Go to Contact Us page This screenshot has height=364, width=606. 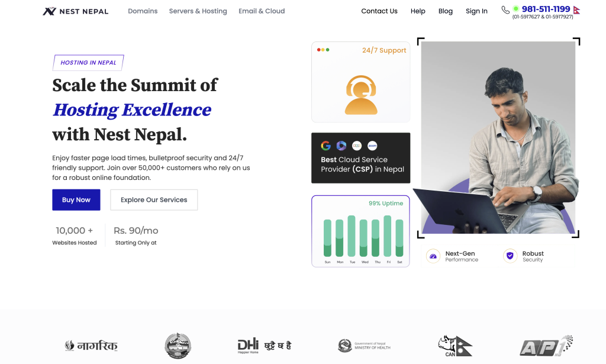coord(379,11)
